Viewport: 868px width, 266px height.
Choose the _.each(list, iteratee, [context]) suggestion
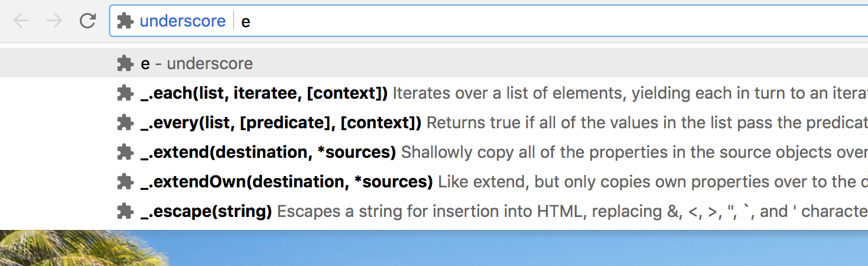434,93
